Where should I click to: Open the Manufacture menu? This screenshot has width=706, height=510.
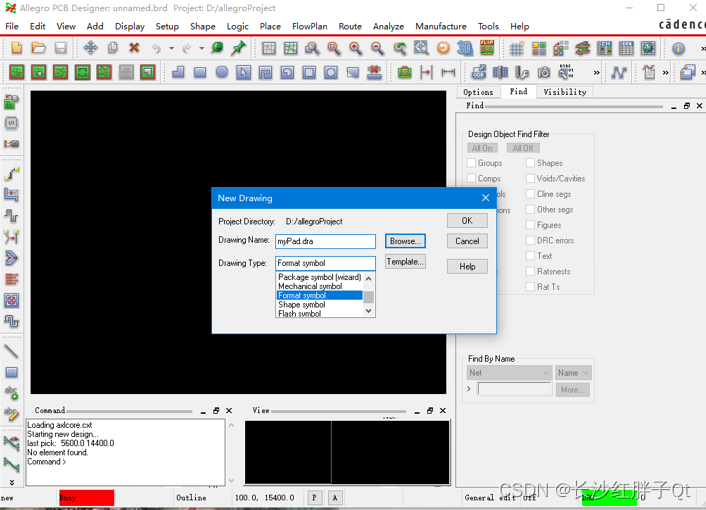(441, 26)
